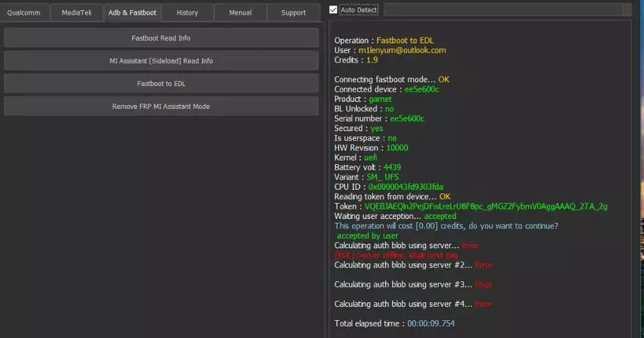Click the Serial number ee5e600c value

[407, 118]
